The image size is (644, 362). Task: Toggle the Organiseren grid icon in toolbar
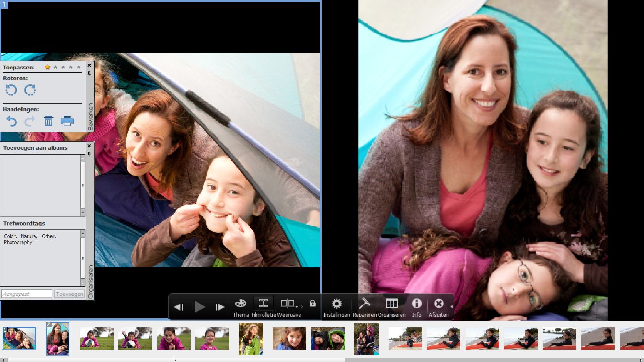click(x=391, y=307)
